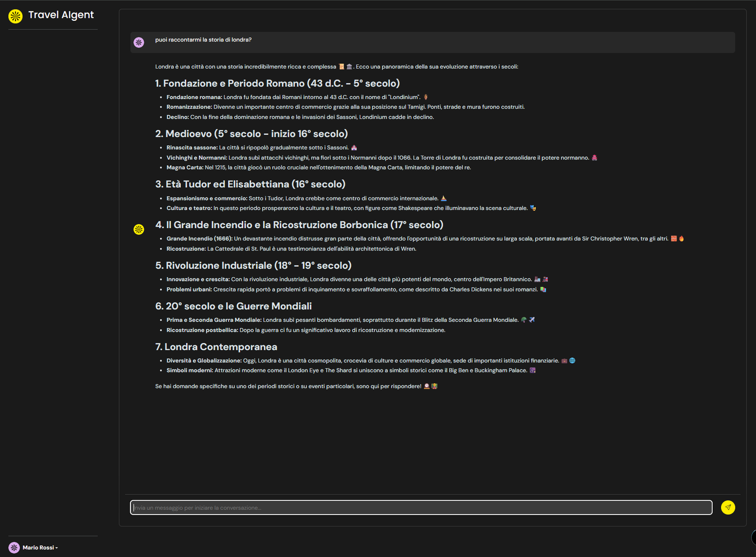
Task: Click the fire emoji after the Grande Incendio bullet
Action: pos(681,239)
